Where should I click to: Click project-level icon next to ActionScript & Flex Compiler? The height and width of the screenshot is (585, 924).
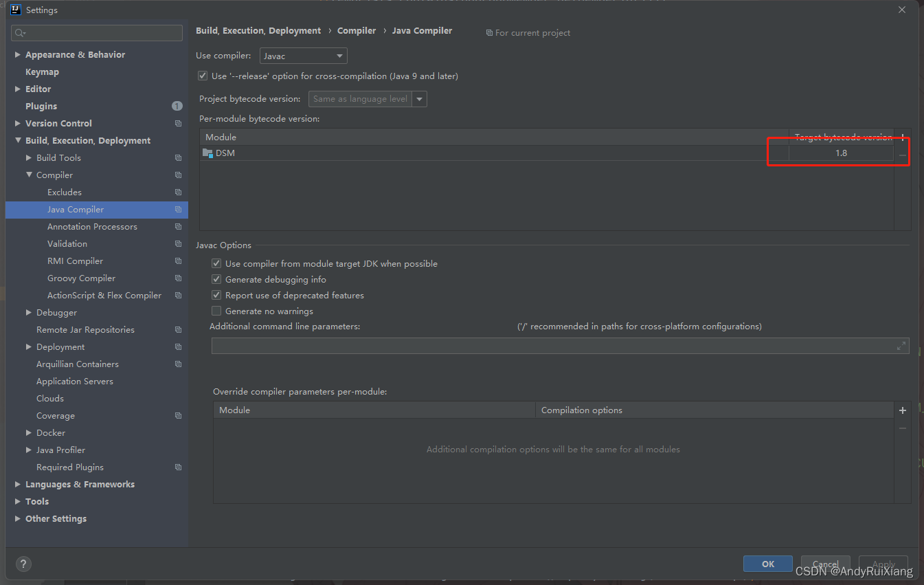178,296
